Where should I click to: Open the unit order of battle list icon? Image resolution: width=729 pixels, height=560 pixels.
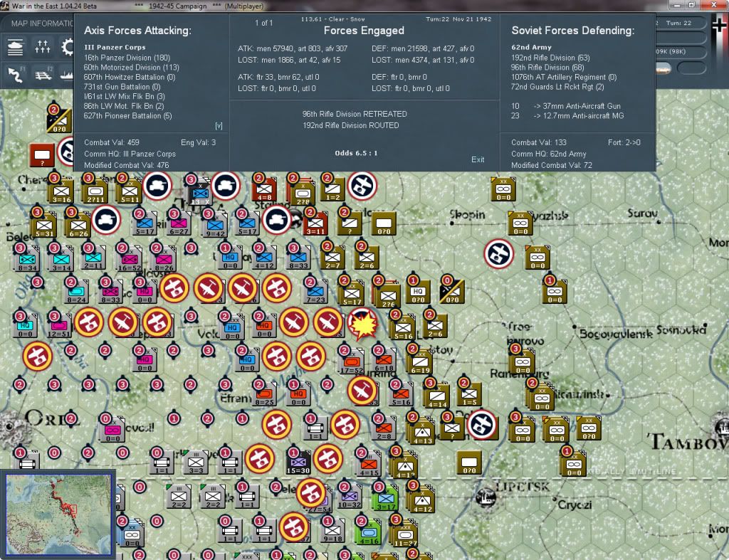[x=16, y=47]
